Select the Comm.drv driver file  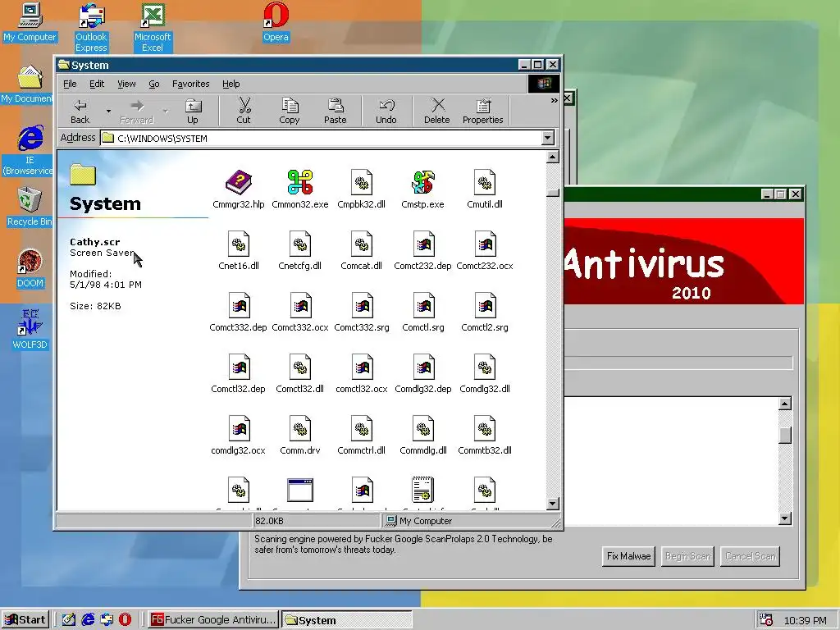click(300, 436)
